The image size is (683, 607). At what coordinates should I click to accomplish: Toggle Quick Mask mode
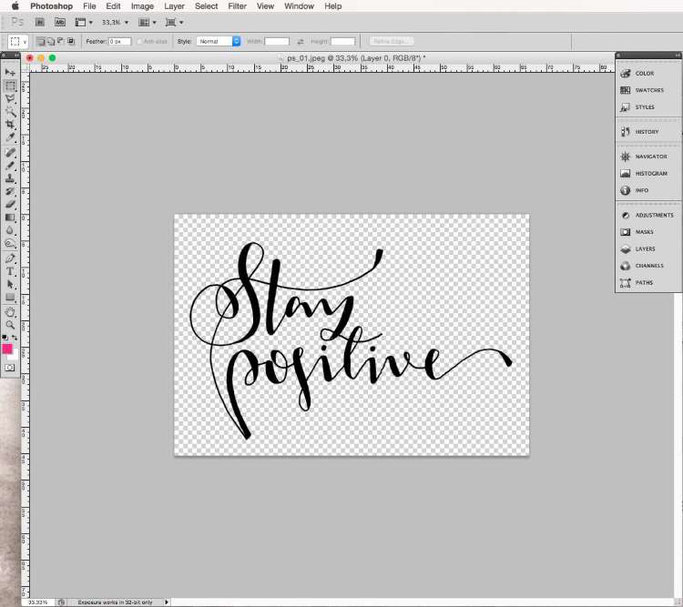point(10,368)
